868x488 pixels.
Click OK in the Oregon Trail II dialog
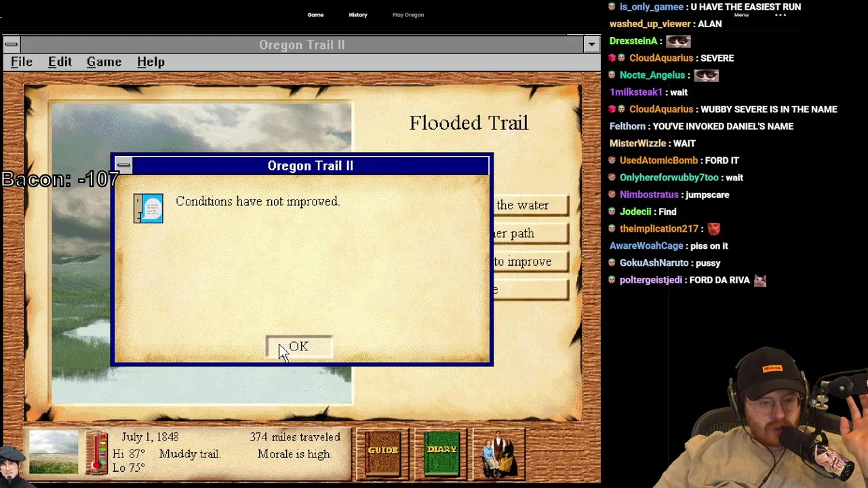click(299, 347)
